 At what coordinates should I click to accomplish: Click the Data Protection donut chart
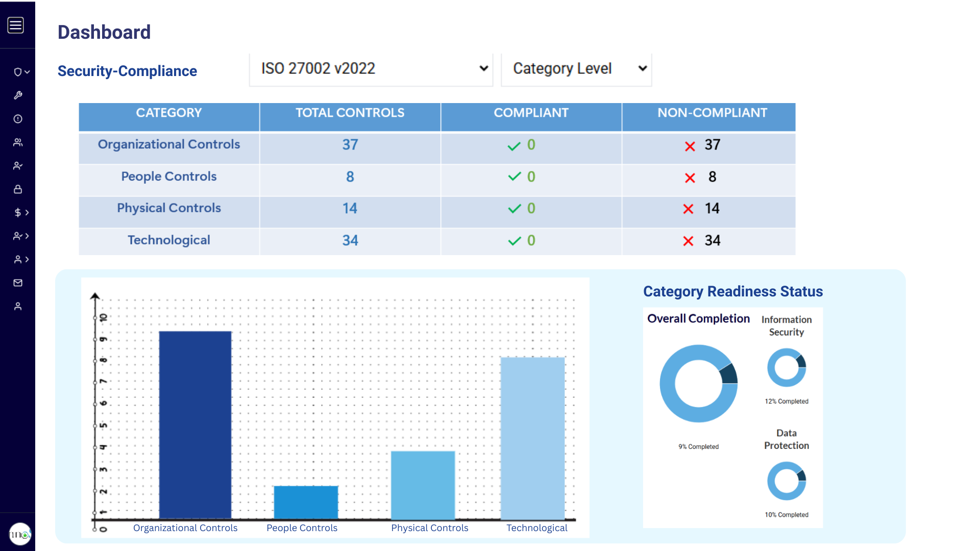786,481
